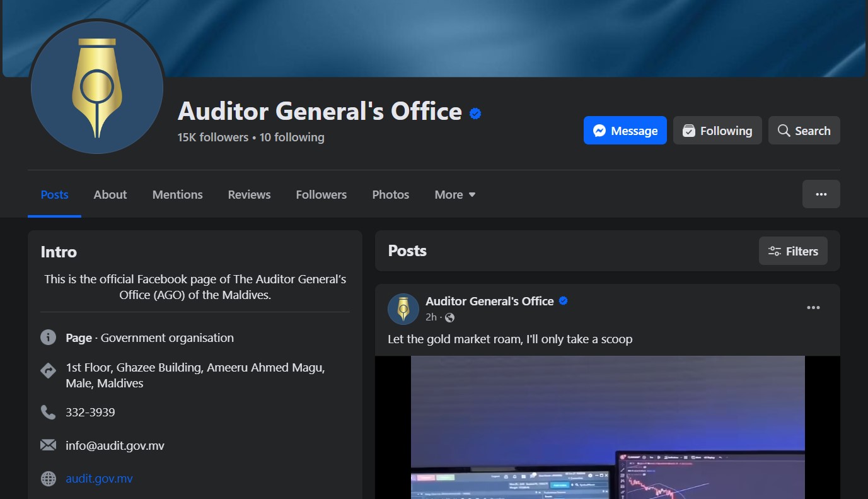This screenshot has width=868, height=499.
Task: Open the post's 2h timestamp link
Action: (431, 317)
